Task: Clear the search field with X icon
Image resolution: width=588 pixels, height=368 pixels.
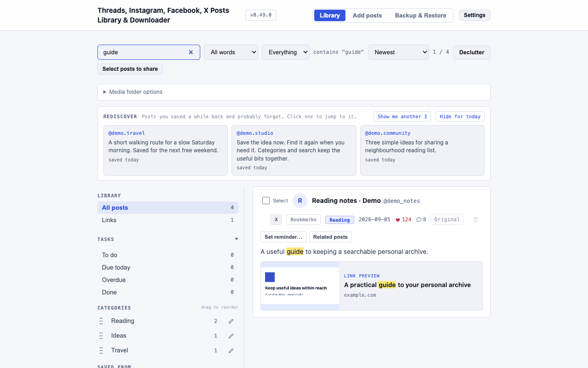Action: (191, 52)
